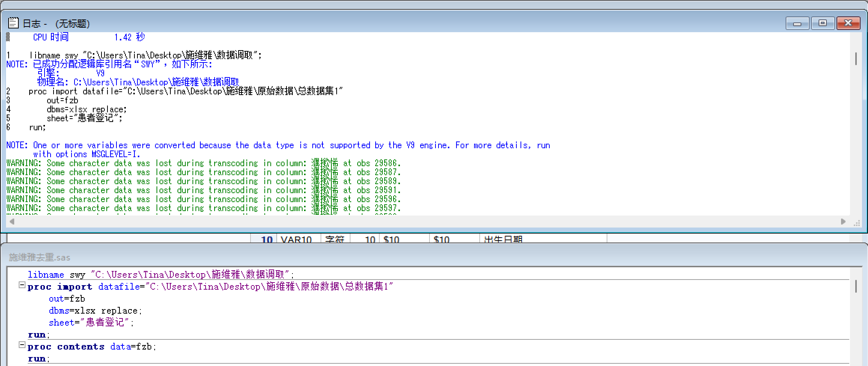Click the NOTE about V9 engine conversion
The image size is (868, 366).
pos(278,150)
